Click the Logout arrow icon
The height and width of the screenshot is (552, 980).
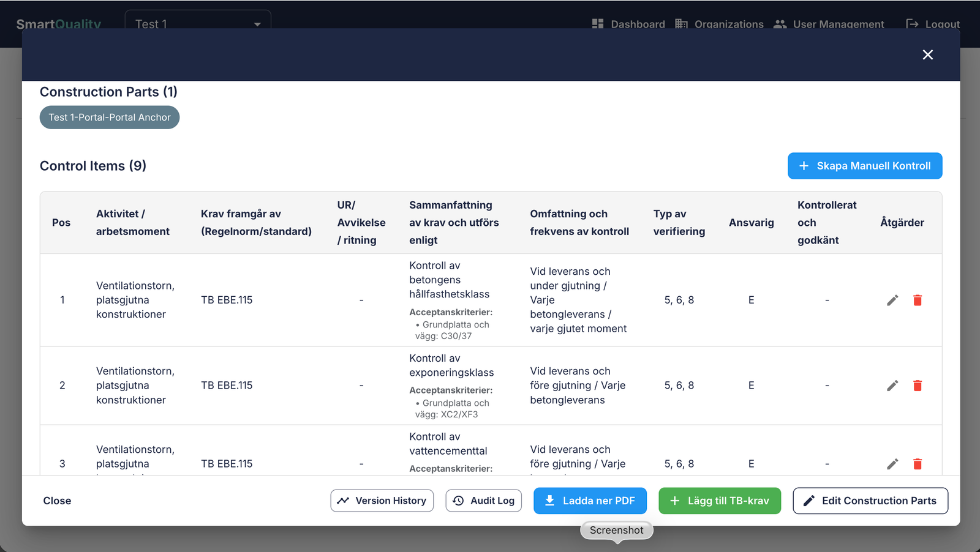point(912,24)
